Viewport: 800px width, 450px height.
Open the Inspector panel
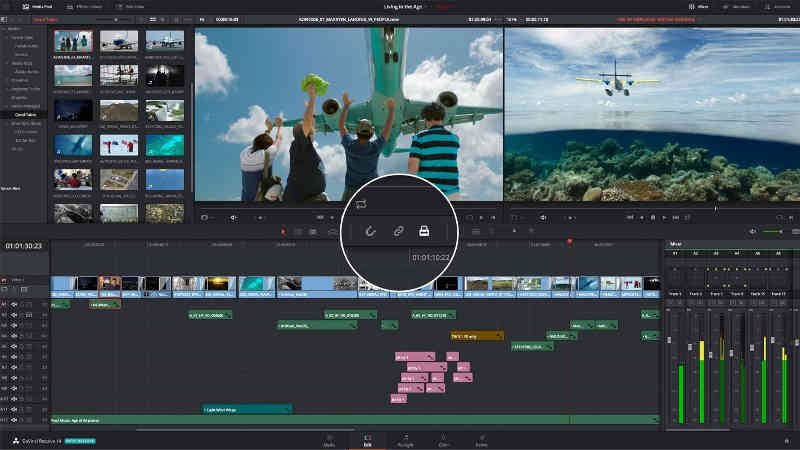coord(777,7)
